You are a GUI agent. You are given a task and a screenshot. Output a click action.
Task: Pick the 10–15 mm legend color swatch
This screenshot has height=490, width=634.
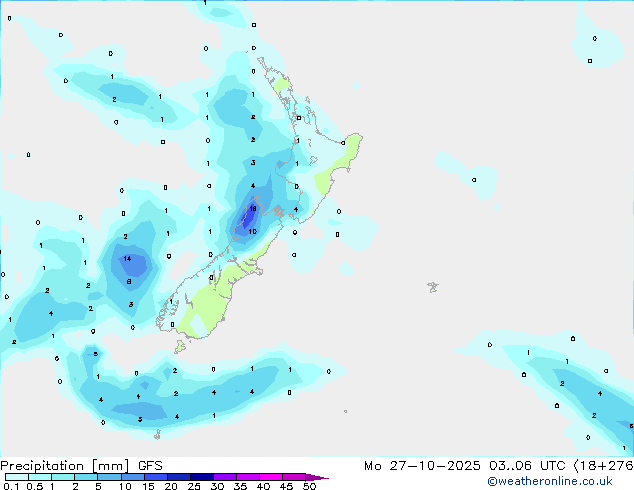click(133, 477)
